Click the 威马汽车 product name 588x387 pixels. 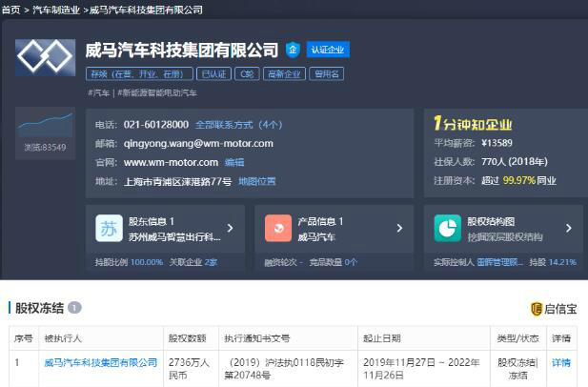(x=316, y=237)
